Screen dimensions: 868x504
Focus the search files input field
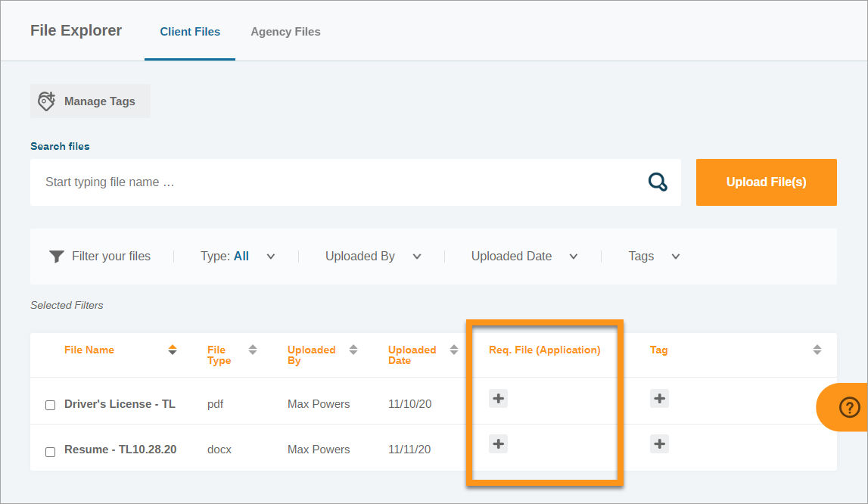point(356,182)
